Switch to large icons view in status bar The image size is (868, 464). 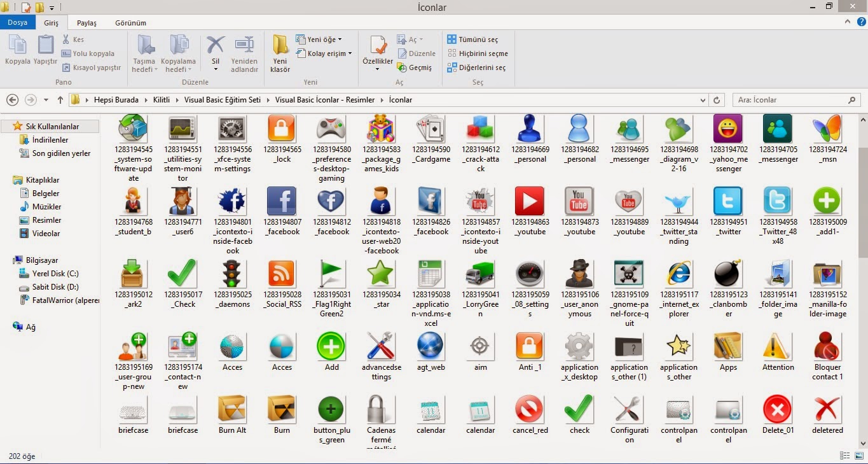[858, 456]
